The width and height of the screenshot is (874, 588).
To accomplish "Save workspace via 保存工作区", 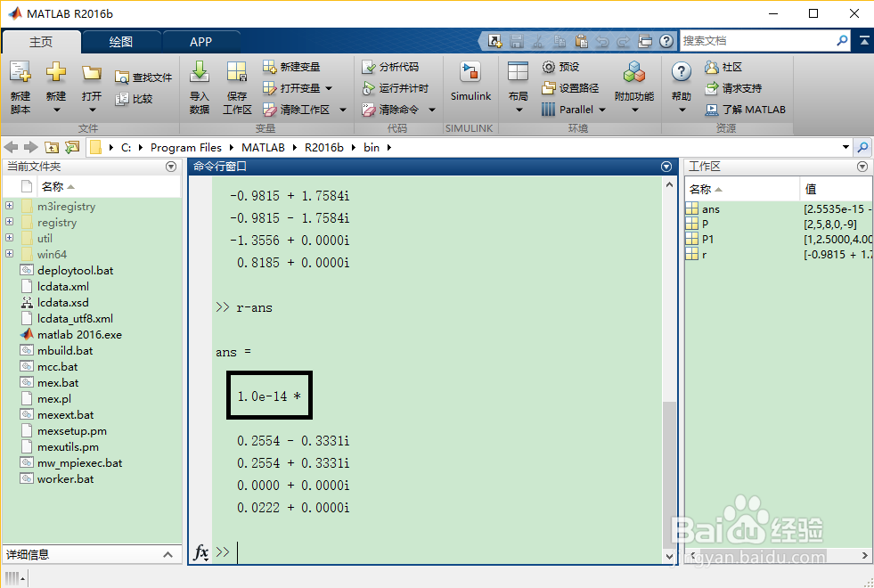I will point(237,87).
